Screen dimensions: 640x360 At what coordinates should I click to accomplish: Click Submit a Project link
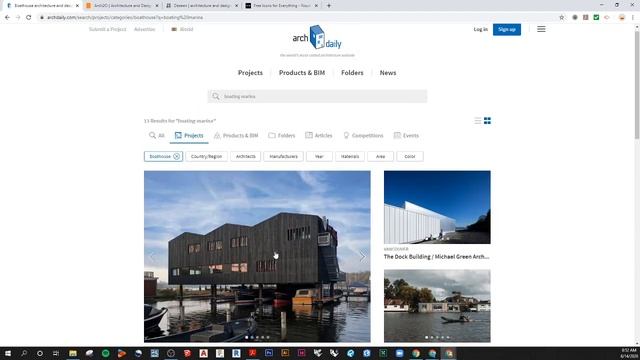pos(108,29)
